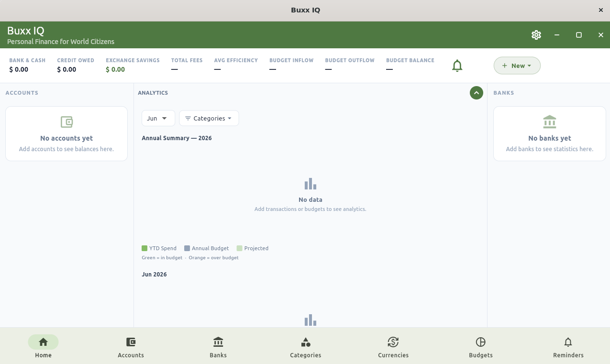Screen dimensions: 610x364
Task: Go to Home tab in bottom navigation
Action: 43,347
